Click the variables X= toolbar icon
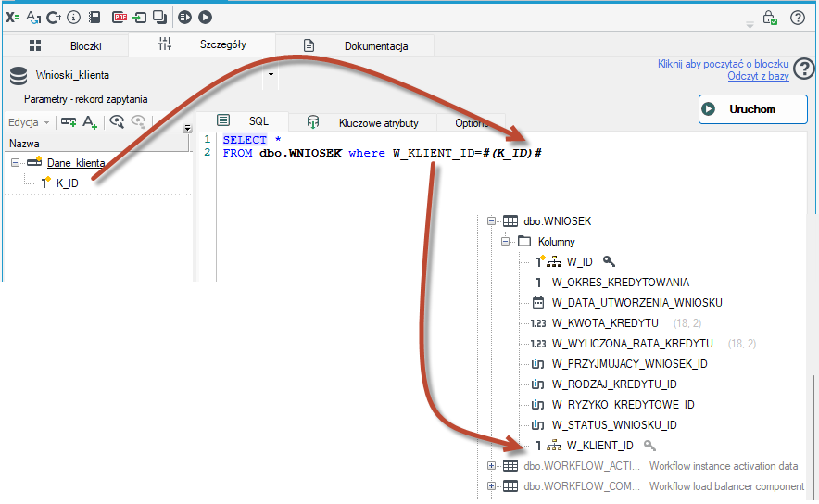819x504 pixels. pos(13,18)
